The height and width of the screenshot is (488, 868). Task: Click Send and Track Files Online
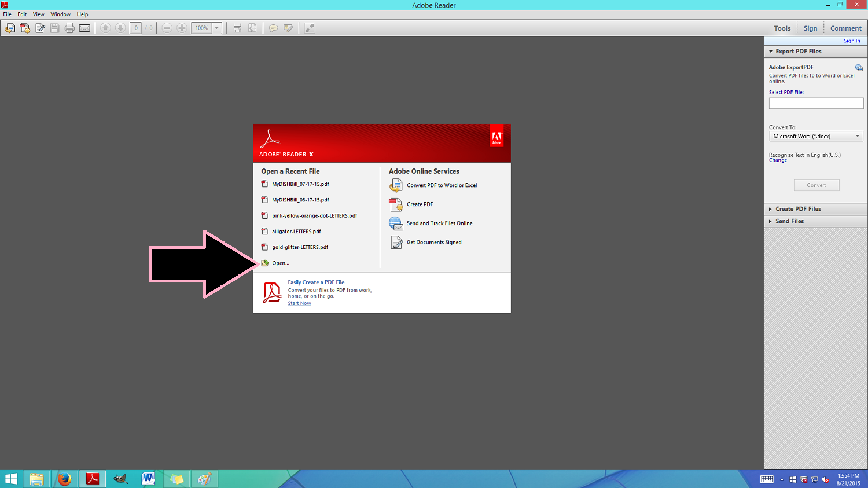440,223
